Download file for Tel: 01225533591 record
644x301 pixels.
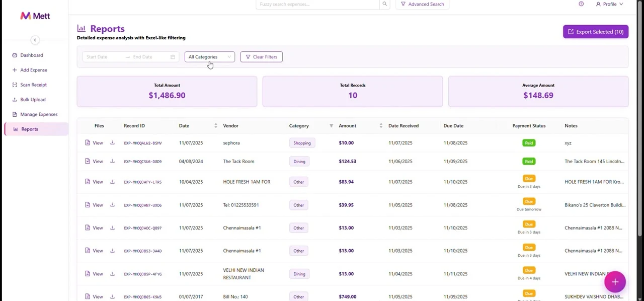(x=112, y=205)
